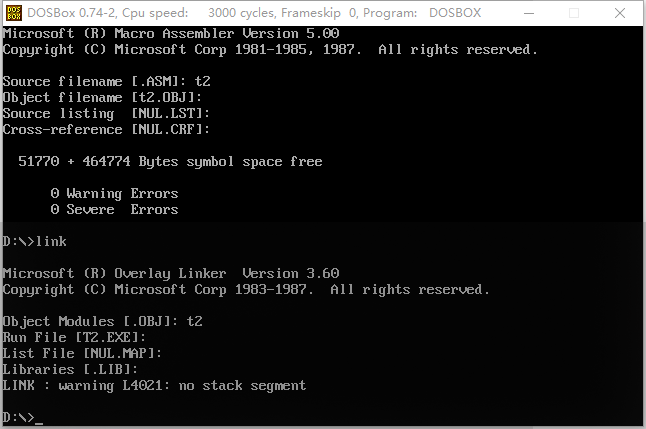Click the Overlay Linker Version 3.60 line
Viewport: 646px width, 429px height.
170,273
